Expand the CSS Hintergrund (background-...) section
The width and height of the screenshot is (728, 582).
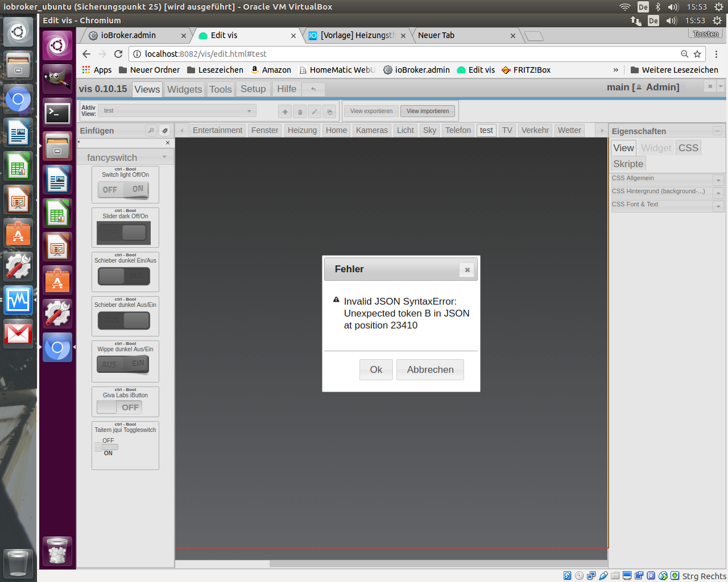tap(668, 192)
